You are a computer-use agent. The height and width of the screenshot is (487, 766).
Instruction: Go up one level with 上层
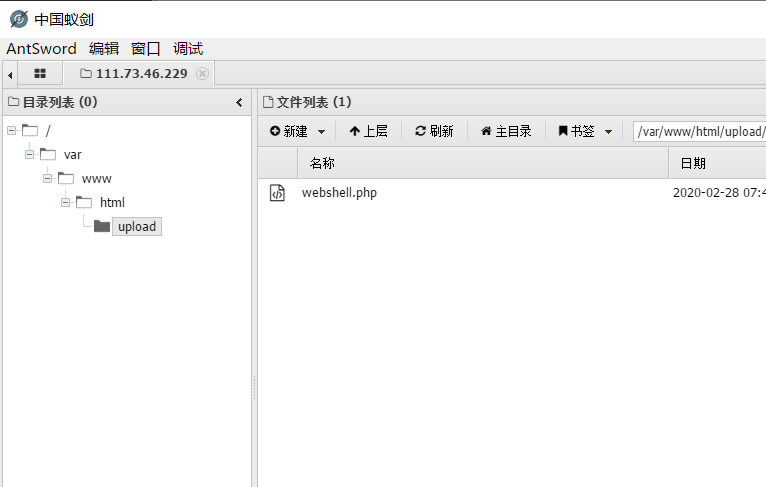coord(369,131)
